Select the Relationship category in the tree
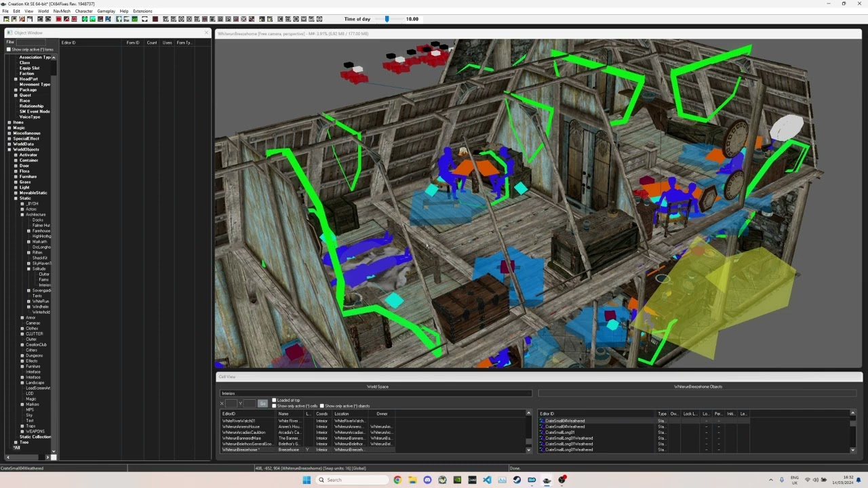This screenshot has width=868, height=488. pyautogui.click(x=31, y=106)
